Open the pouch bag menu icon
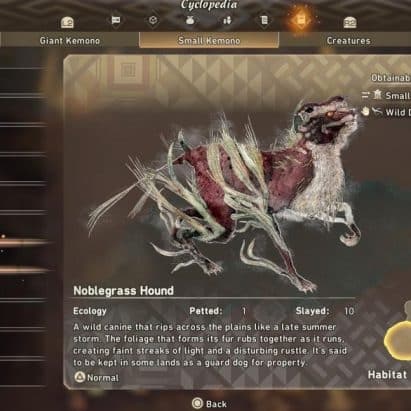The height and width of the screenshot is (411, 411). pos(190,20)
